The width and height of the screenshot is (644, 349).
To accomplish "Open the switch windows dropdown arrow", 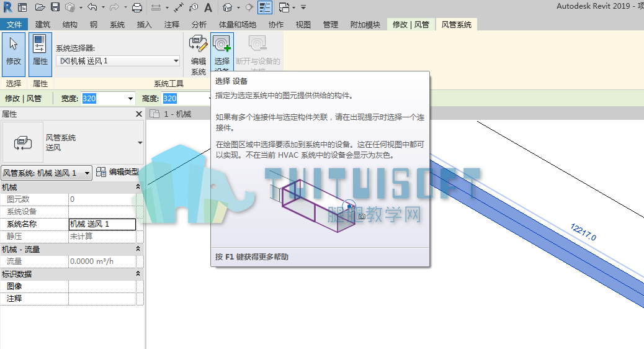I will pos(294,7).
